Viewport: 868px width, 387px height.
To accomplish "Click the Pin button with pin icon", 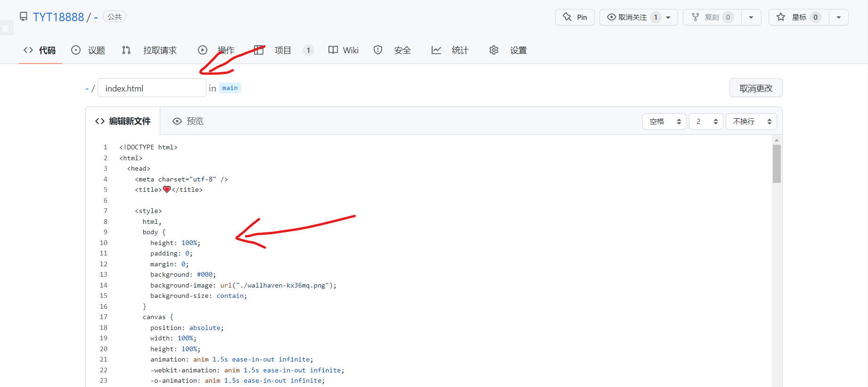I will 574,17.
